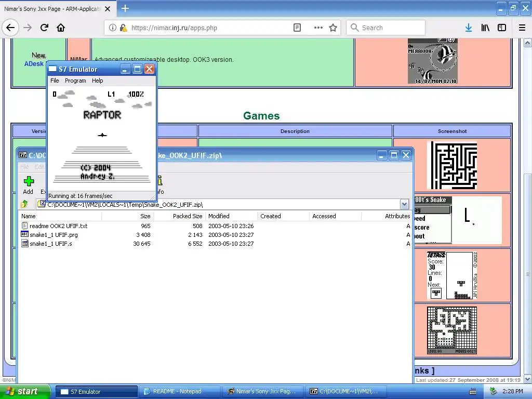Open page actions three-dot menu
The image size is (532, 399).
318,28
